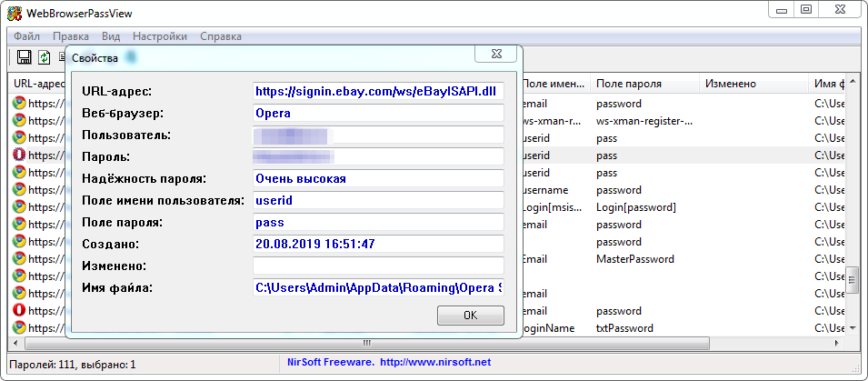868x381 pixels.
Task: Sort by the Поле пароля column header
Action: (644, 84)
